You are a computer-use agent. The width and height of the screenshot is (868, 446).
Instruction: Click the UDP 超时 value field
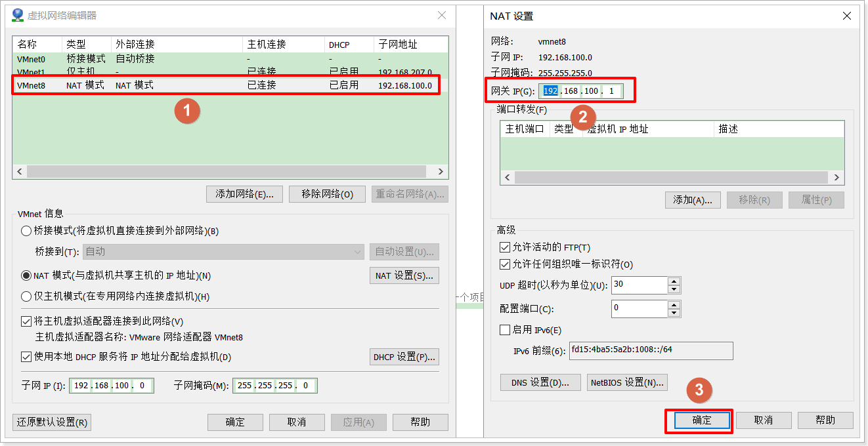point(640,285)
